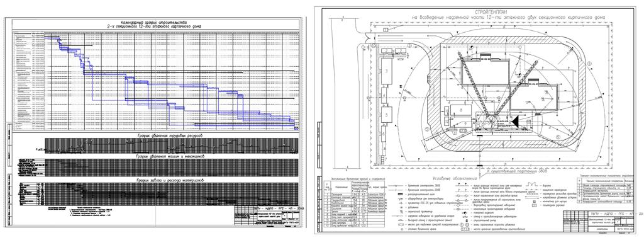Click the labor resources movement graph strip
The image size is (644, 240).
coord(169,146)
